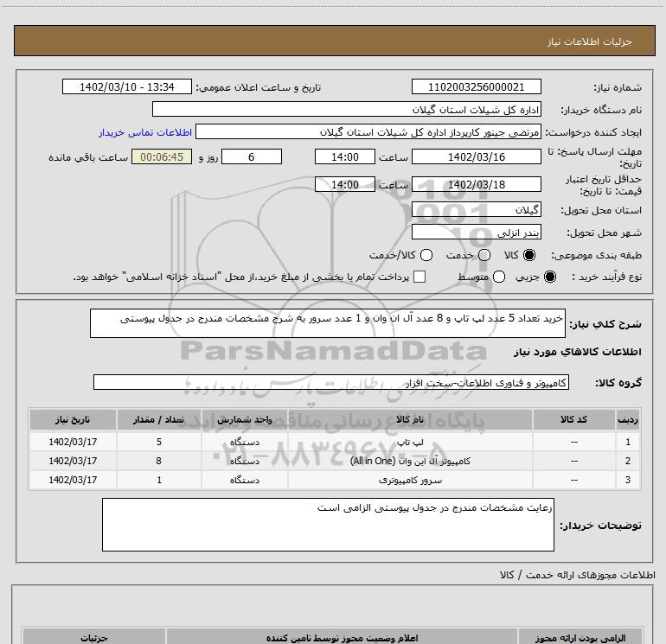Click the remaining days field showing 6
The height and width of the screenshot is (644, 666).
(x=252, y=156)
